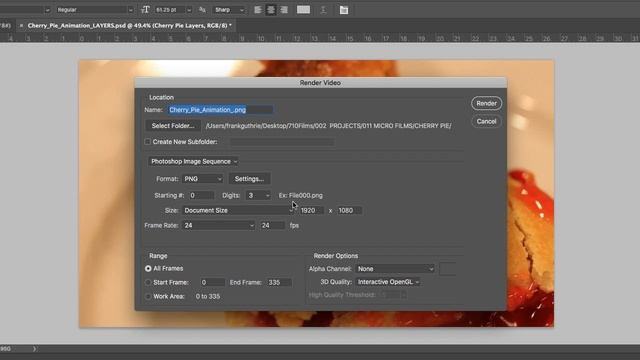Viewport: 640px width, 360px height.
Task: Click example text Ex: File000.png
Action: tap(301, 196)
